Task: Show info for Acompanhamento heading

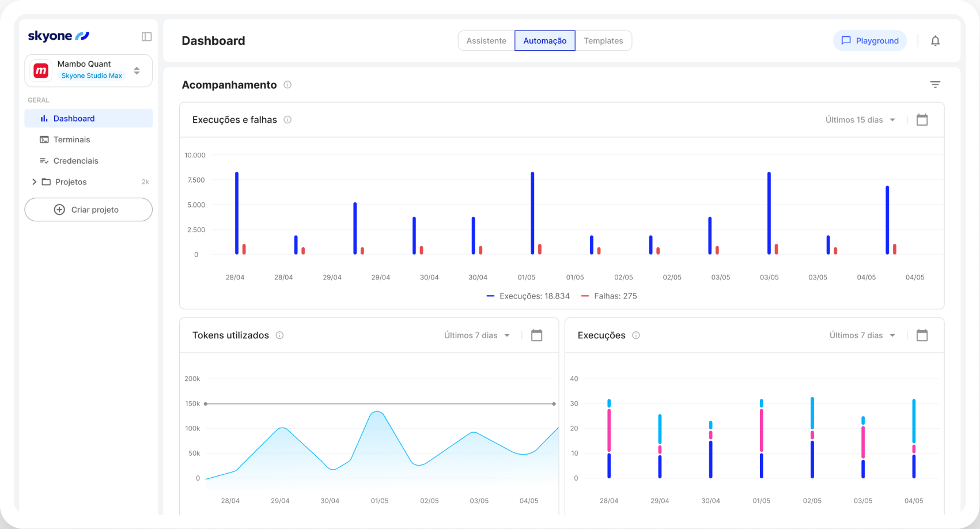Action: pos(287,85)
